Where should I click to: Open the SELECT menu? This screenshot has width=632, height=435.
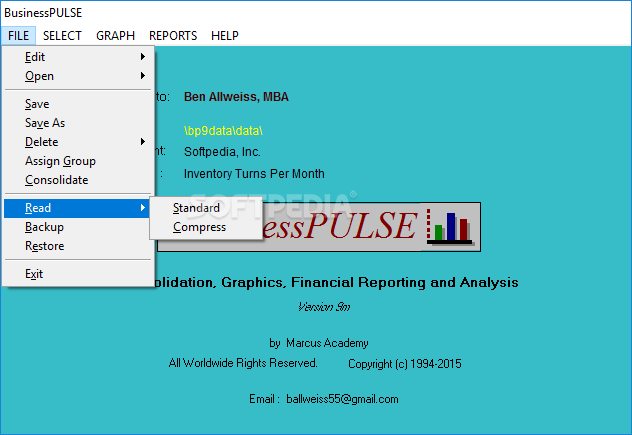(62, 36)
